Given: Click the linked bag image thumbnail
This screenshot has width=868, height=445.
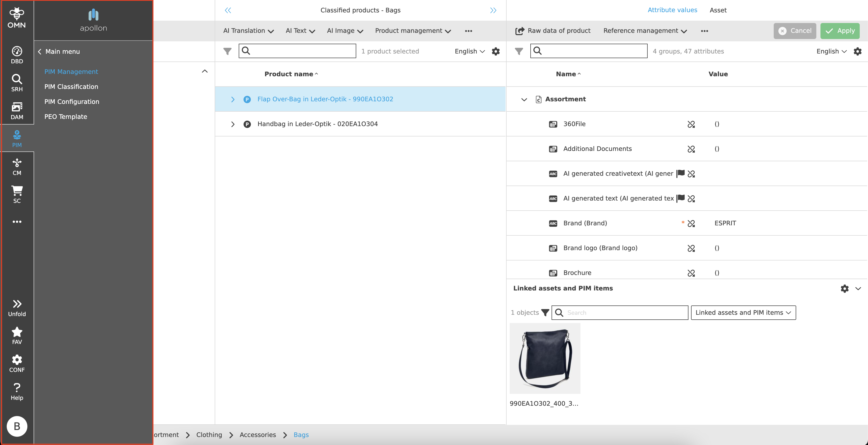Looking at the screenshot, I should click(x=545, y=358).
